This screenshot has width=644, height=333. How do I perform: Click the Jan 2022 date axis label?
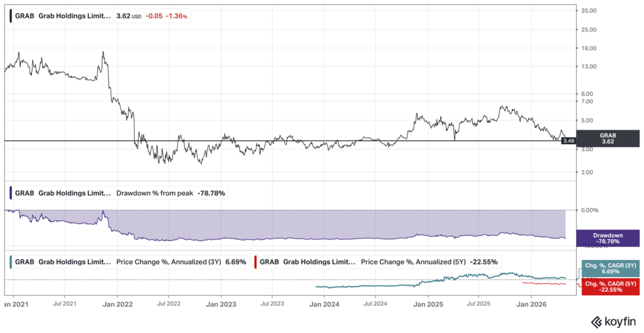coord(116,304)
